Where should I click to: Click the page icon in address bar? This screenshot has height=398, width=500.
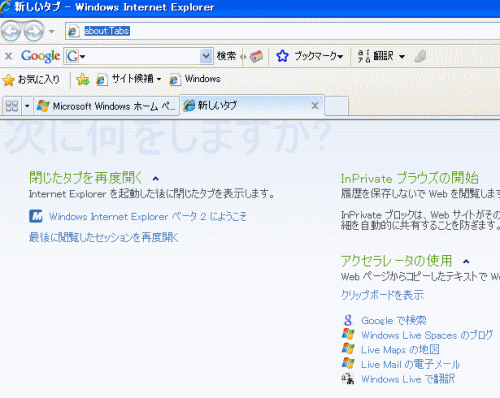[x=73, y=31]
